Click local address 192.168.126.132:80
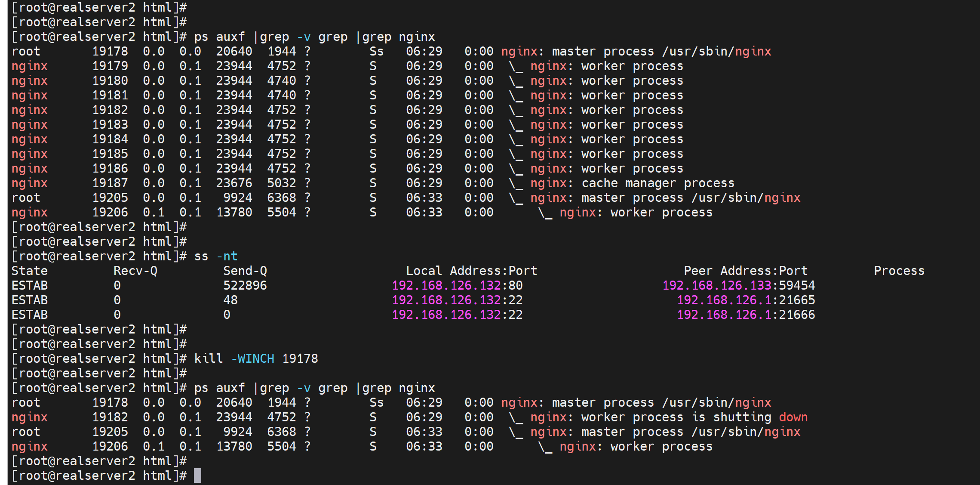 tap(457, 285)
